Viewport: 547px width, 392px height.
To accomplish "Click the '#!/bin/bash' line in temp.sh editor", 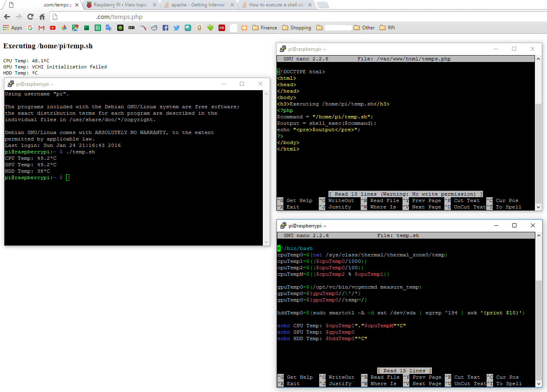I will 295,248.
